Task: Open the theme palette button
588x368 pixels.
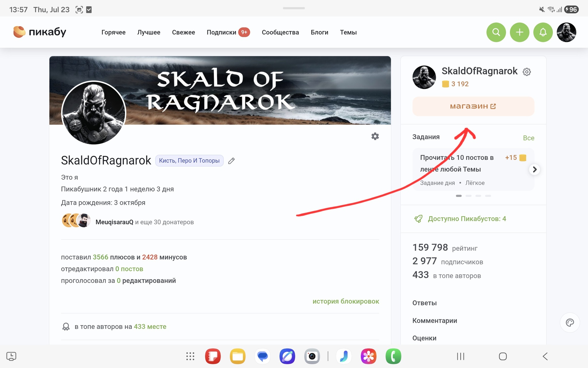Action: click(x=570, y=323)
